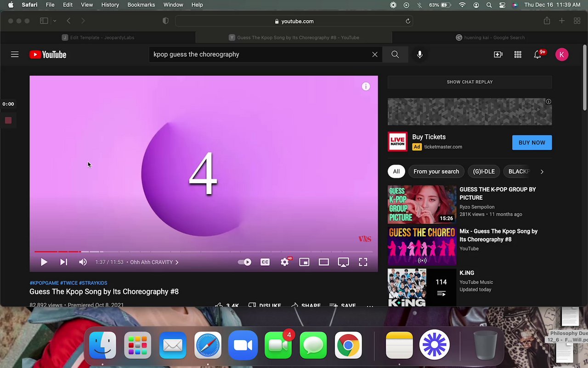Open the YouTube apps grid icon
The height and width of the screenshot is (368, 588).
tap(518, 54)
